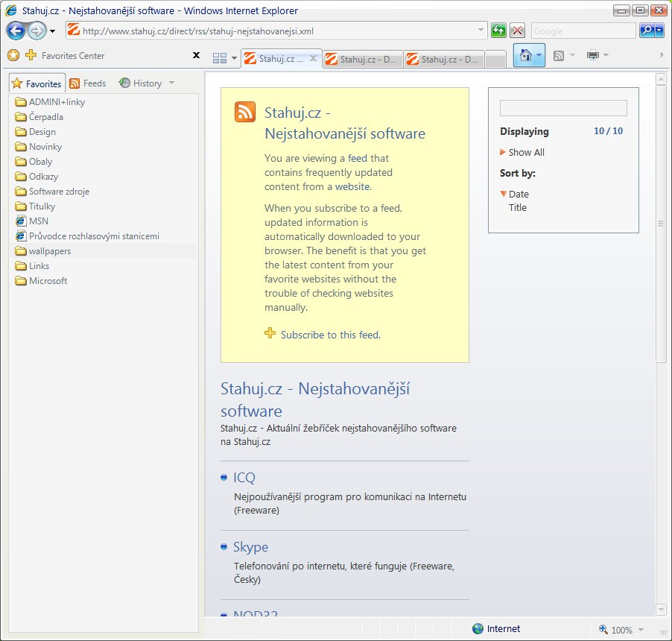Stop loading with the red X icon

518,31
